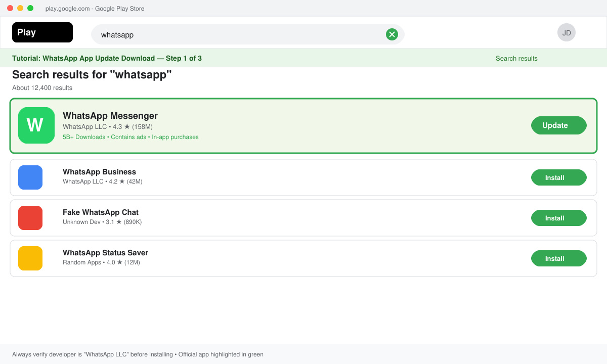607x364 pixels.
Task: Clear the search field with the X icon
Action: [392, 34]
